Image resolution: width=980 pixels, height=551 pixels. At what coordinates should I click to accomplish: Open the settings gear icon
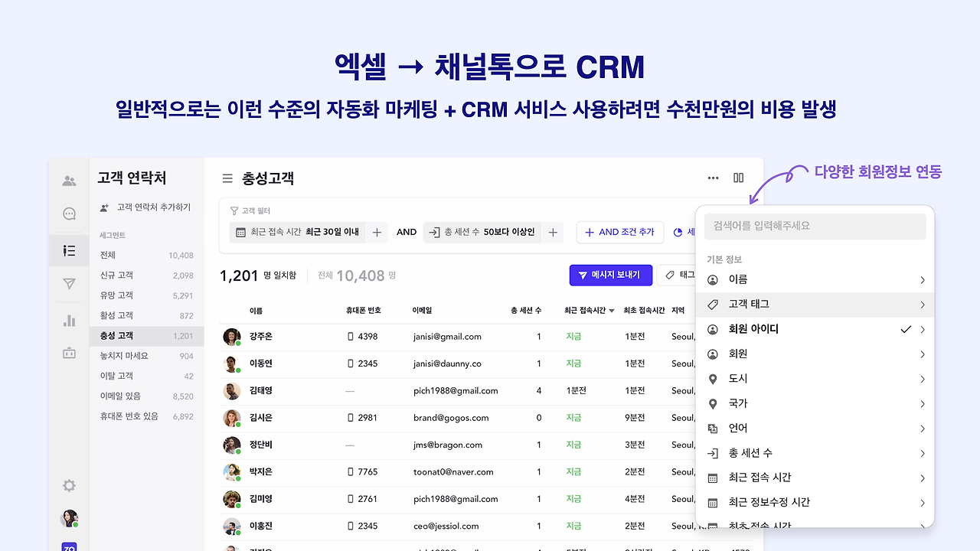click(69, 485)
